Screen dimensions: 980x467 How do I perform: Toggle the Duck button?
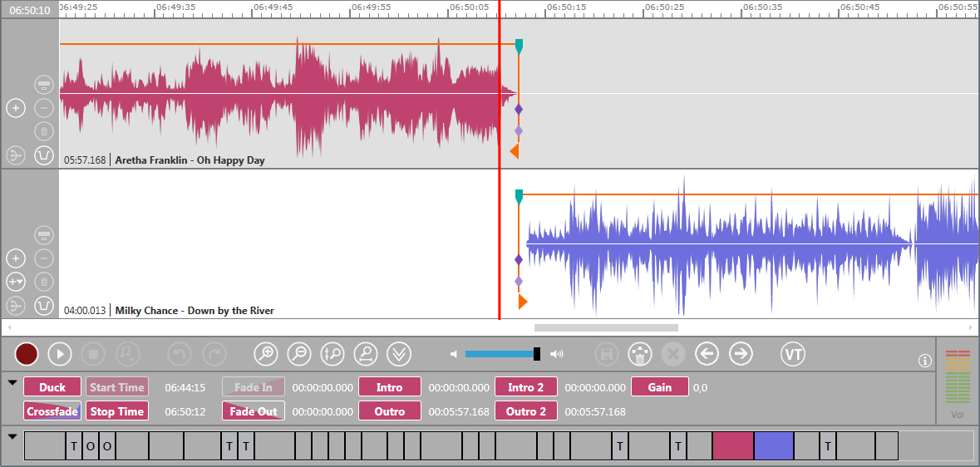[x=52, y=387]
